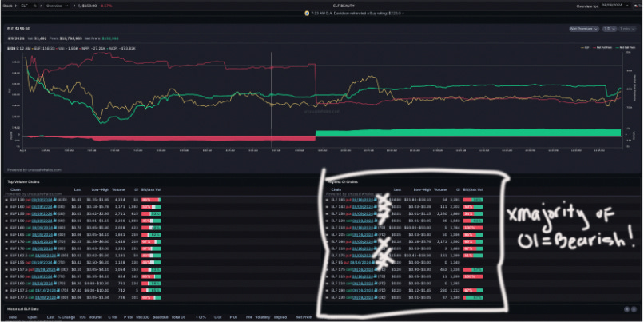Click $7.40 last price in ELF 157.5 call row
The height and width of the screenshot is (322, 644).
click(78, 290)
